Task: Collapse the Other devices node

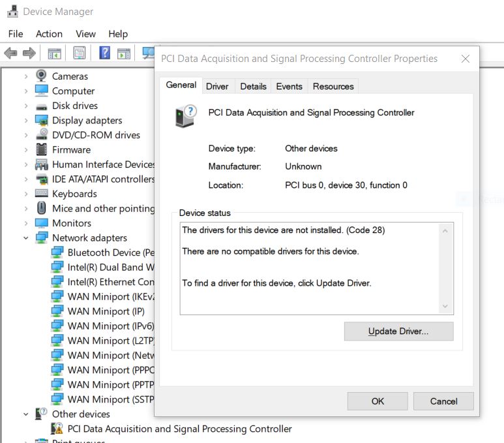Action: [26, 414]
